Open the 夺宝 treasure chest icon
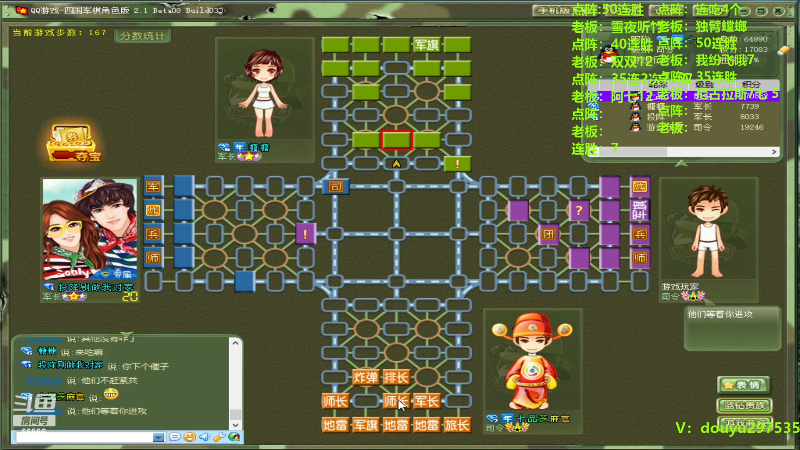The height and width of the screenshot is (450, 800). point(73,143)
